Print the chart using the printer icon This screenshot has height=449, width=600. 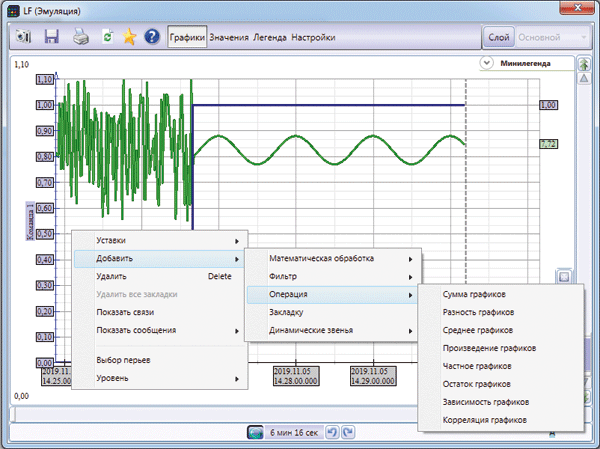click(81, 37)
